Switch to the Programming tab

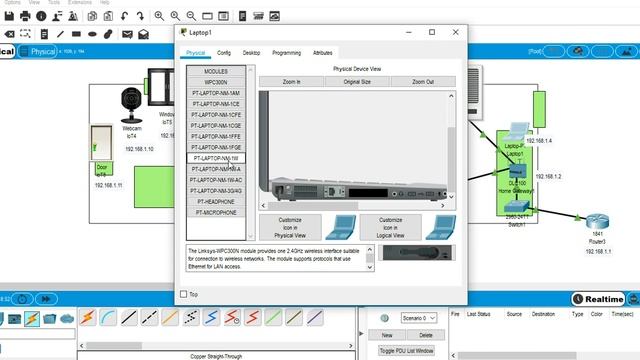pyautogui.click(x=287, y=53)
